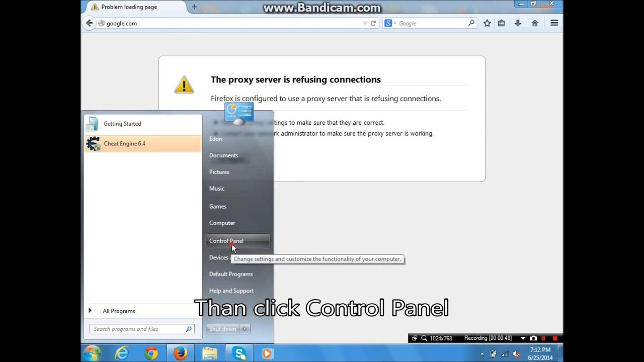Open Control Panel from Start menu

coord(238,241)
